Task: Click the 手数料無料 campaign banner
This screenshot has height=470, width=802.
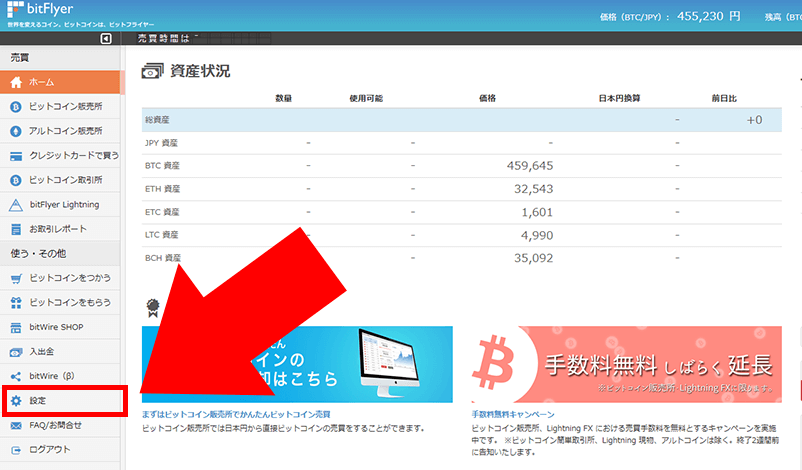Action: click(x=626, y=364)
